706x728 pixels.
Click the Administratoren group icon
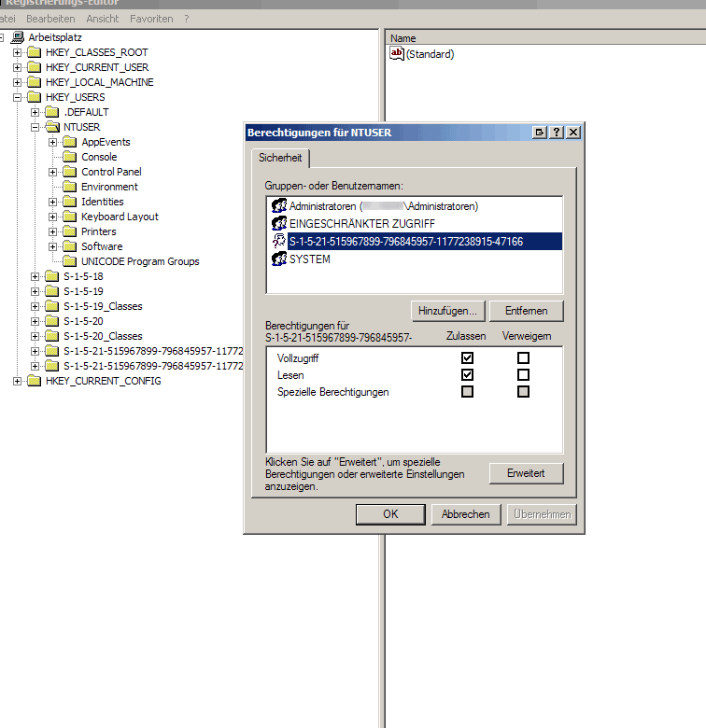click(x=279, y=205)
